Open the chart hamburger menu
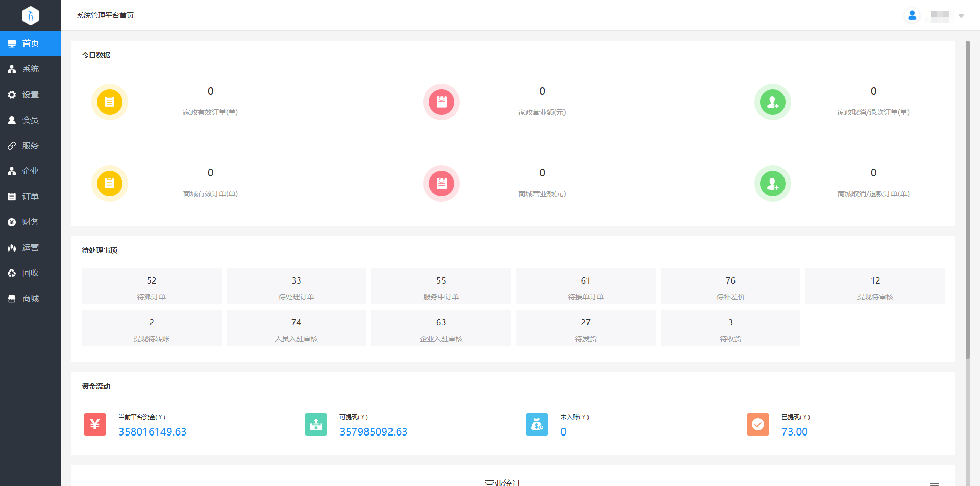Screen dimensions: 980x486 [x=935, y=483]
